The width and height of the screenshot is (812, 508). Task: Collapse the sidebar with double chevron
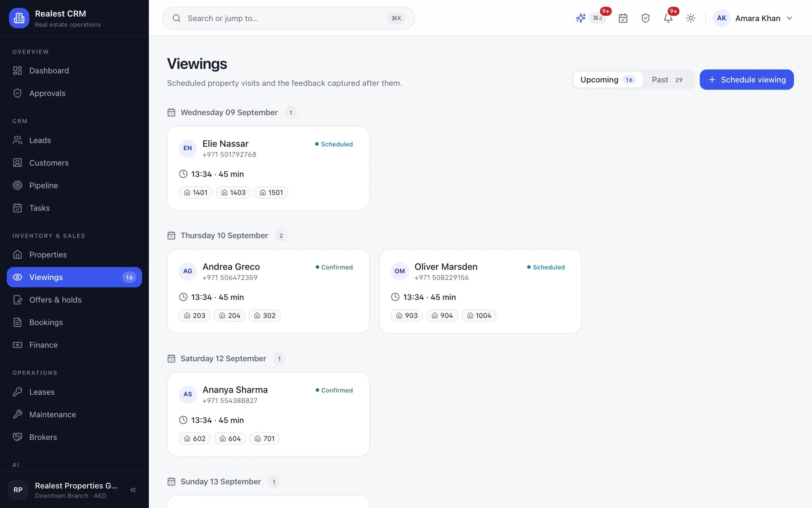click(x=133, y=490)
